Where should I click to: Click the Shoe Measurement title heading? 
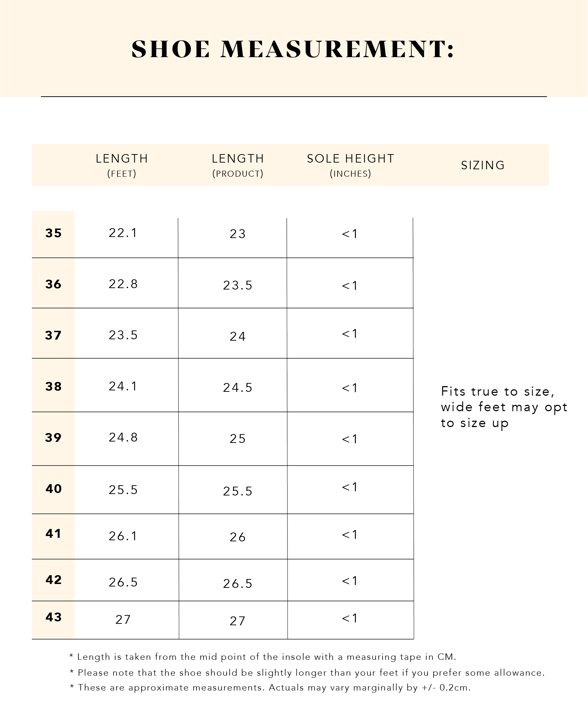coord(292,49)
